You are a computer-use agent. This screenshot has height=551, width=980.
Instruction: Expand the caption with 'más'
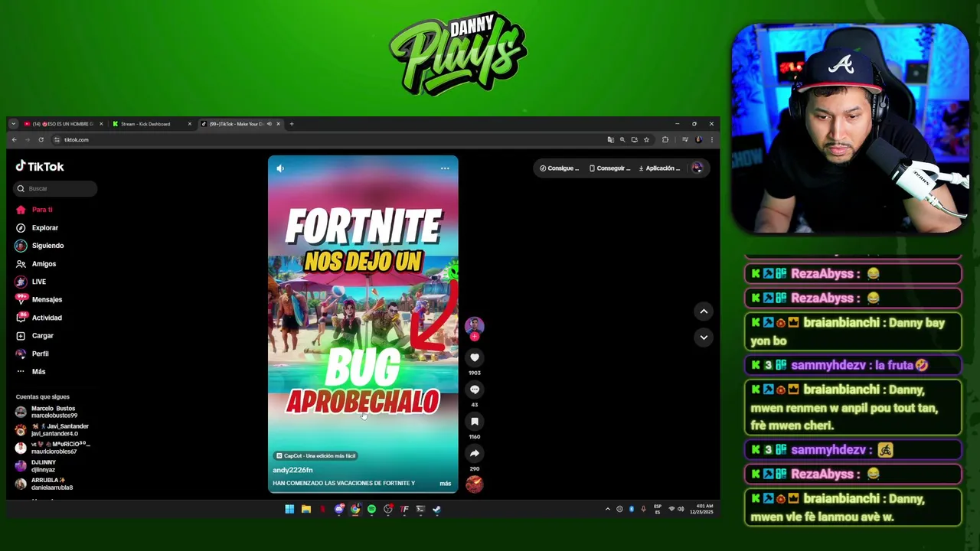445,484
